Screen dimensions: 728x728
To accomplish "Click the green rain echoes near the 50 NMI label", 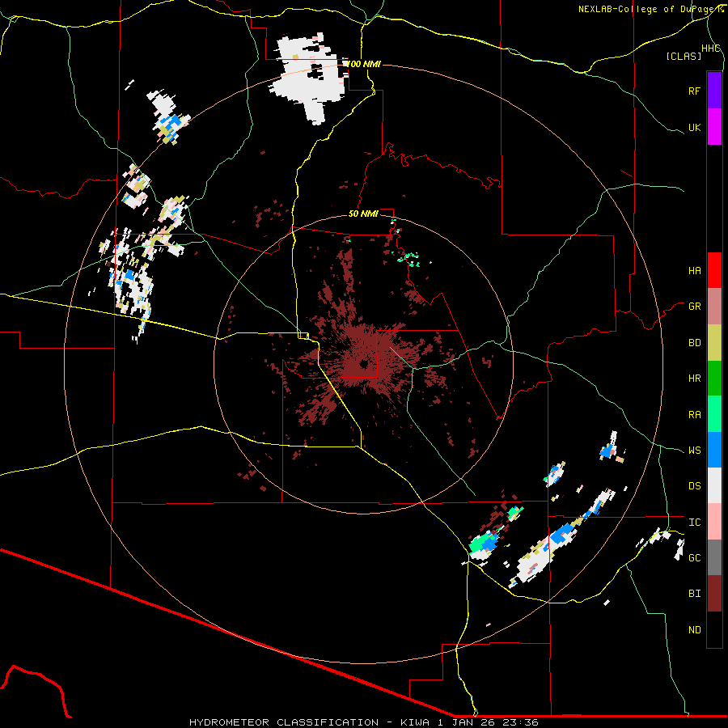I will point(408,258).
